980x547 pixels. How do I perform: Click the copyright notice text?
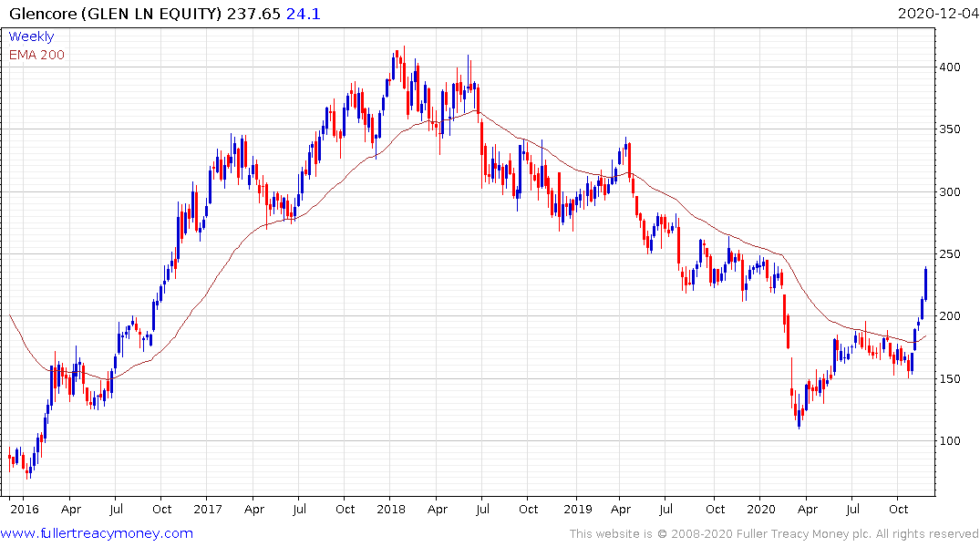point(774,534)
